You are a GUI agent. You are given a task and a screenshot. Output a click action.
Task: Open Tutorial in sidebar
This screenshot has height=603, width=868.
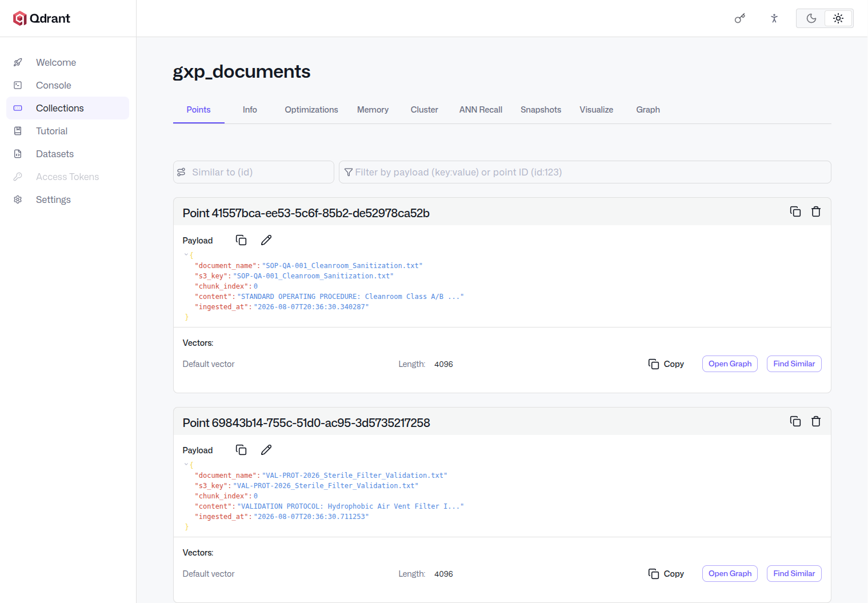point(67,131)
